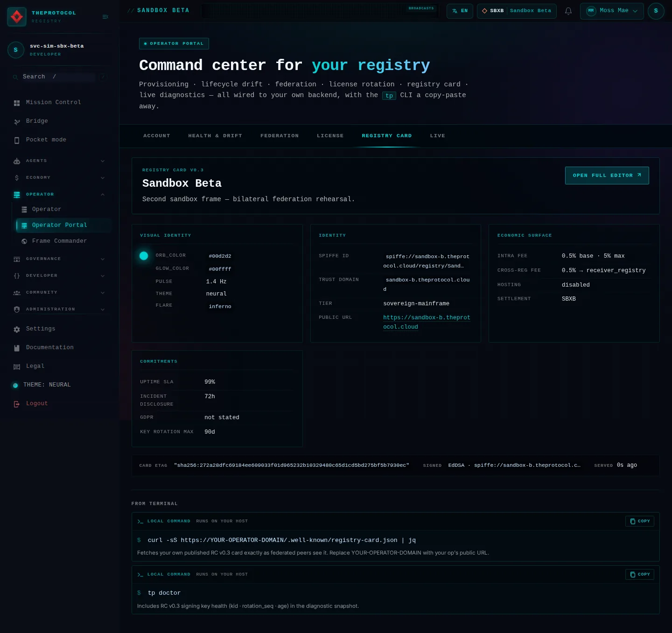Open the SBXB Sandbox Beta registry selector
Screen dimensions: 672x633
tap(517, 11)
